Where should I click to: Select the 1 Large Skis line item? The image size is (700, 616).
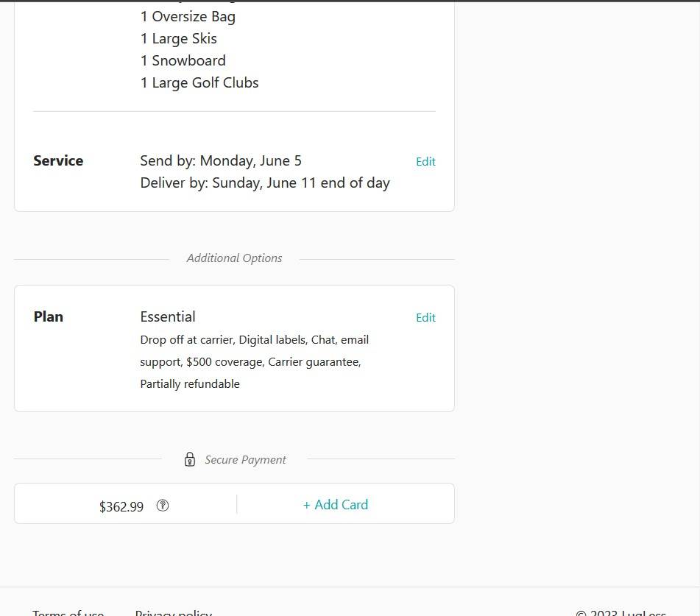[178, 38]
